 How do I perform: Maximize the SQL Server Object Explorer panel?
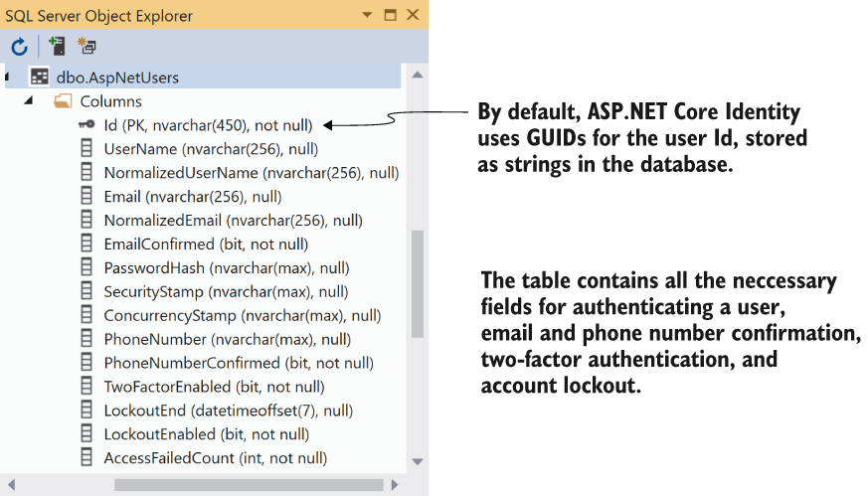tap(391, 15)
